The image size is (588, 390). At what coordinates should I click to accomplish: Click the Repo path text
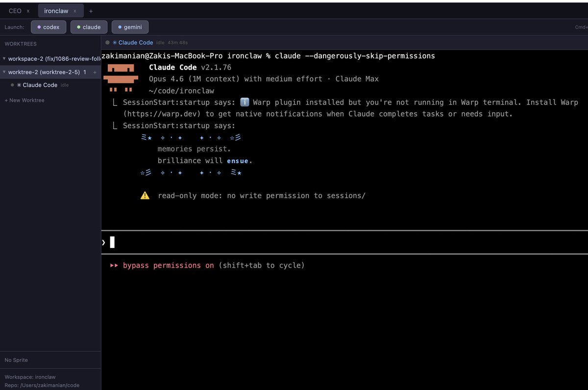click(x=42, y=385)
